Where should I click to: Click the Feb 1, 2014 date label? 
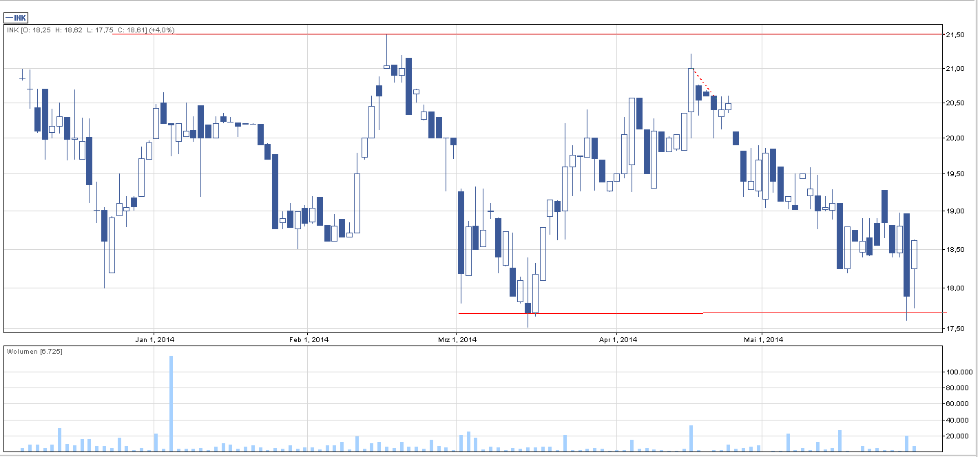click(x=309, y=339)
